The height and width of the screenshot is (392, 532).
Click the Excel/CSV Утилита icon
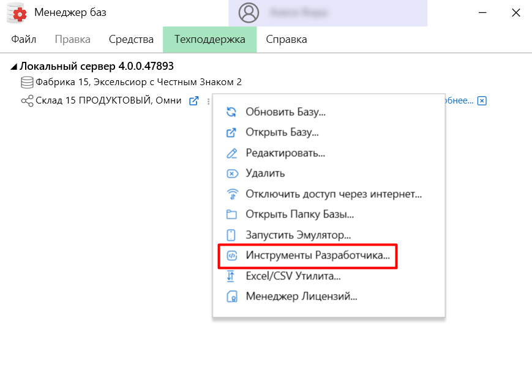(x=231, y=276)
